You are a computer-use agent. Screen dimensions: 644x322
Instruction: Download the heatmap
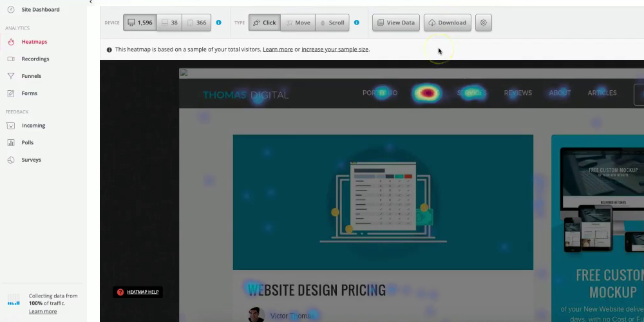tap(448, 23)
